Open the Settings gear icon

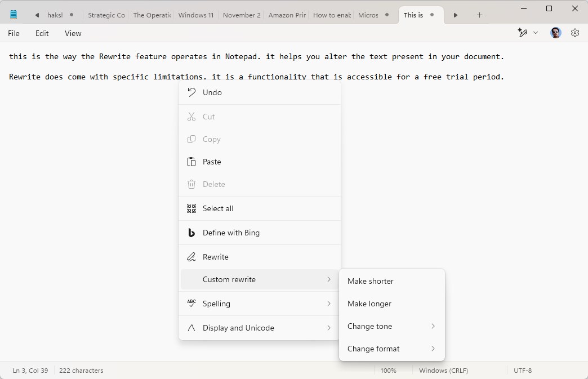pyautogui.click(x=574, y=33)
